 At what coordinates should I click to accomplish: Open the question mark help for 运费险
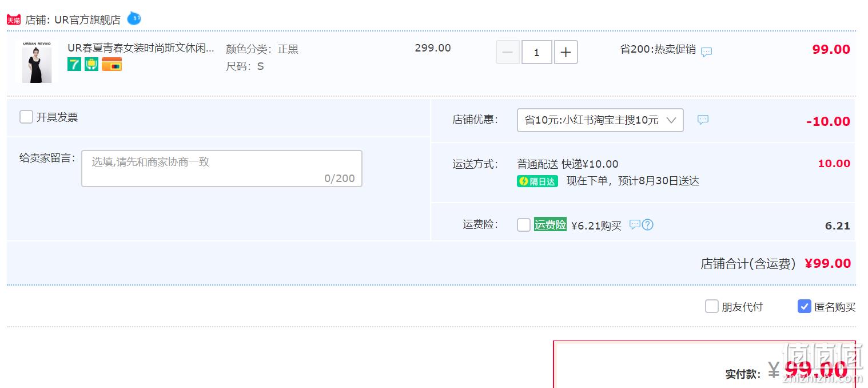pos(647,224)
